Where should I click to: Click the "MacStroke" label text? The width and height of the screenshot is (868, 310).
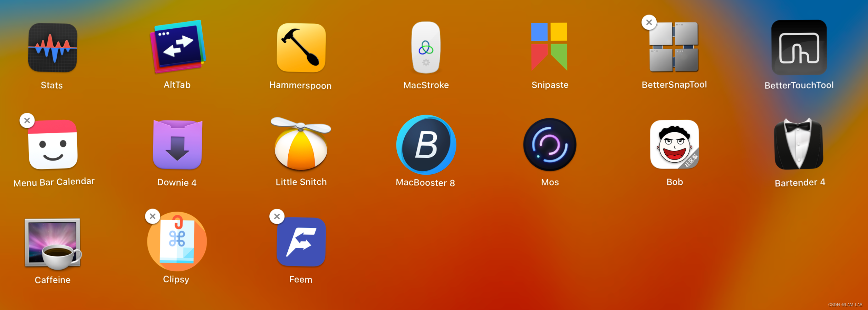tap(426, 85)
